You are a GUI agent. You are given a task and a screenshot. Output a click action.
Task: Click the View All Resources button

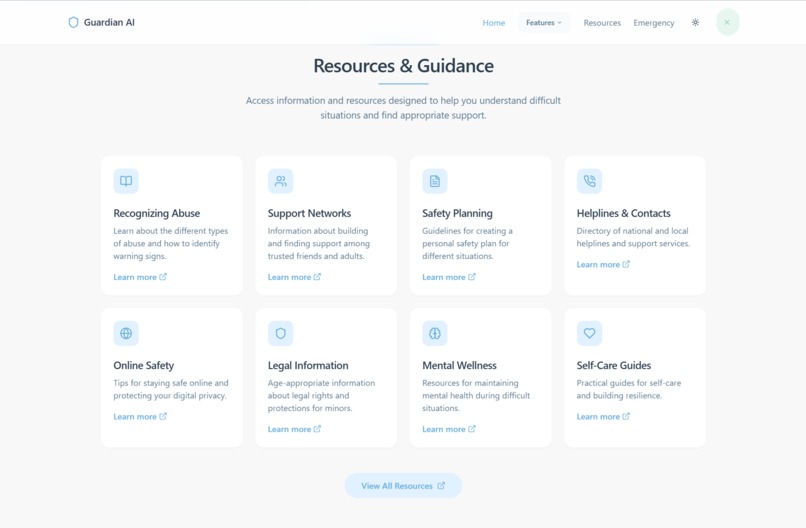click(403, 486)
